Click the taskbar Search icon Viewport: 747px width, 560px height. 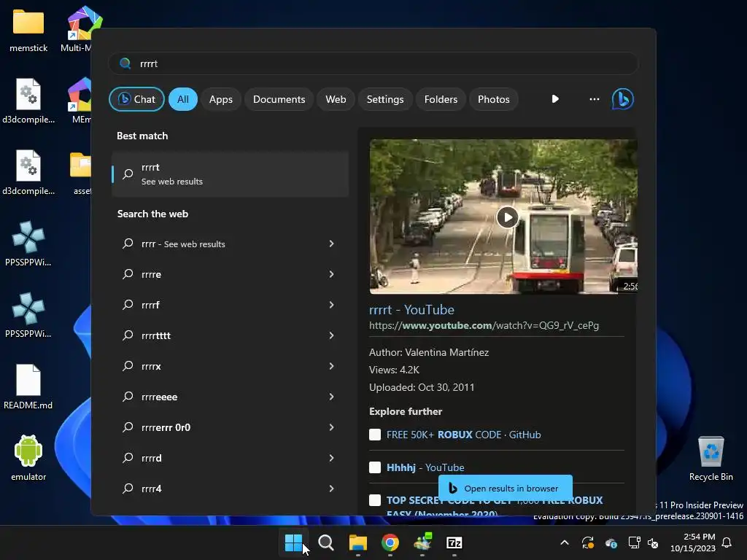[x=326, y=542]
